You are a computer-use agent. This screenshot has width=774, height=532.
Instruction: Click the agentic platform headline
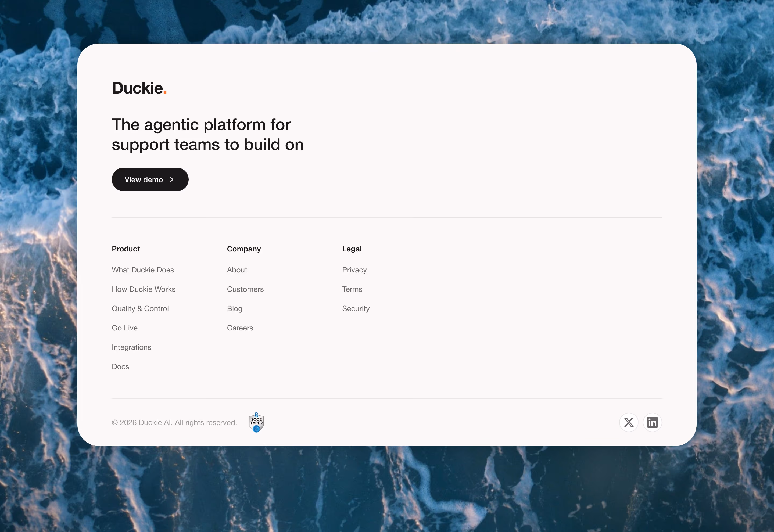pyautogui.click(x=208, y=135)
